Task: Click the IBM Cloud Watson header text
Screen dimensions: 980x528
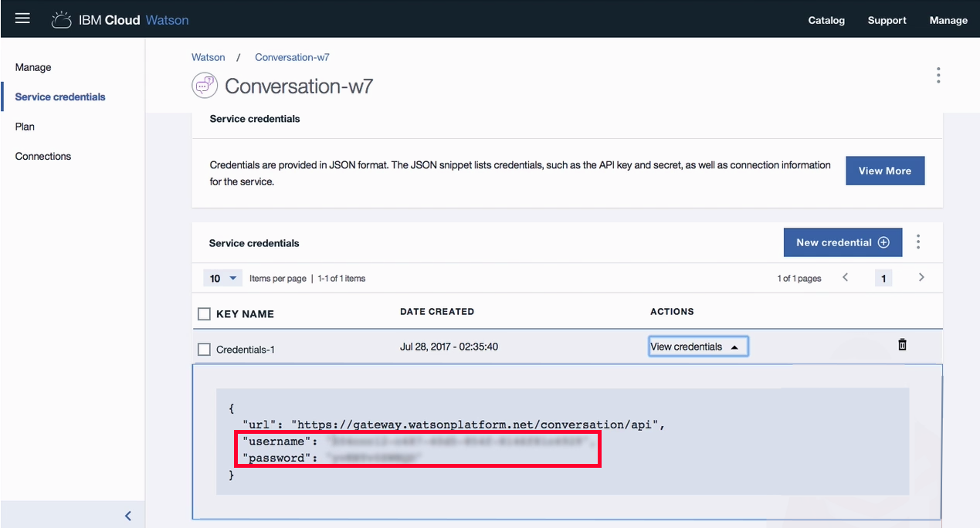Action: pyautogui.click(x=134, y=20)
